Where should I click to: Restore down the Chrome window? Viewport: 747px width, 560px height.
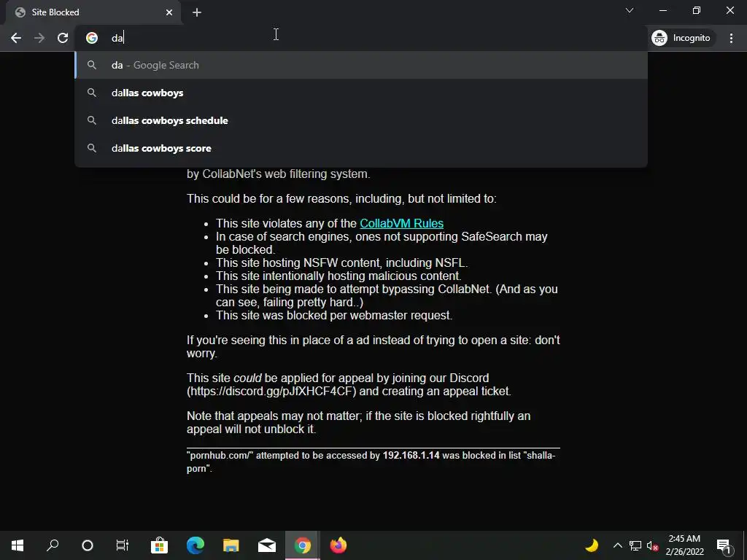point(697,10)
